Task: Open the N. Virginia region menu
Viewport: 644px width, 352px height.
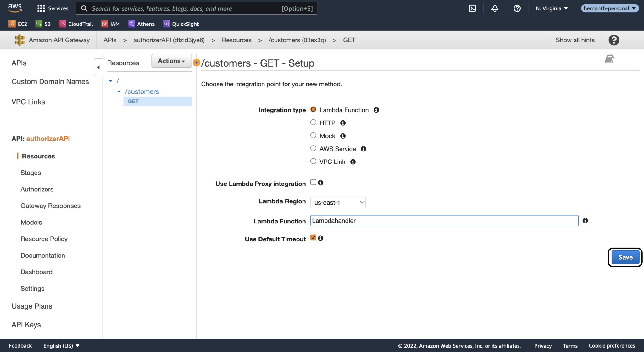Action: pyautogui.click(x=551, y=8)
